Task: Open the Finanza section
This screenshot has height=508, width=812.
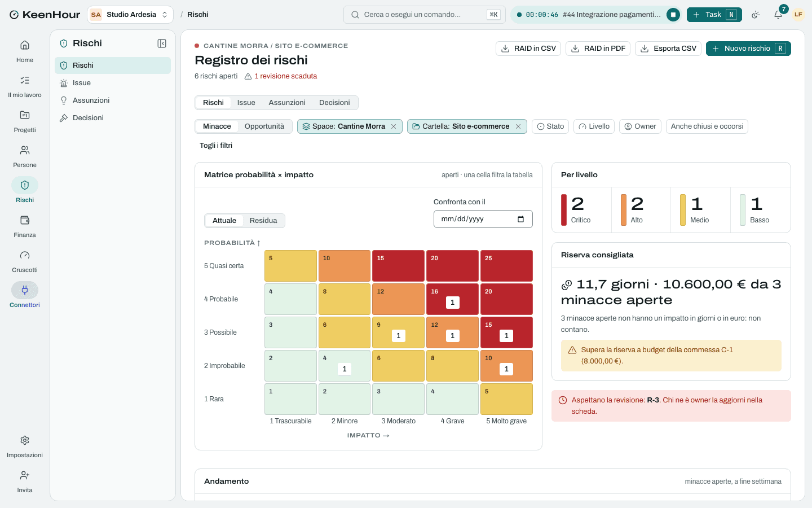Action: pos(25,226)
